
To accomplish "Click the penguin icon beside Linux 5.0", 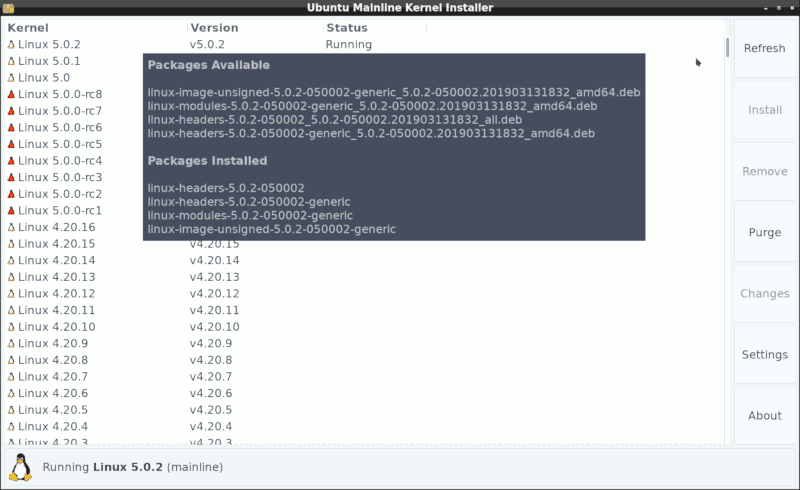I will point(11,78).
